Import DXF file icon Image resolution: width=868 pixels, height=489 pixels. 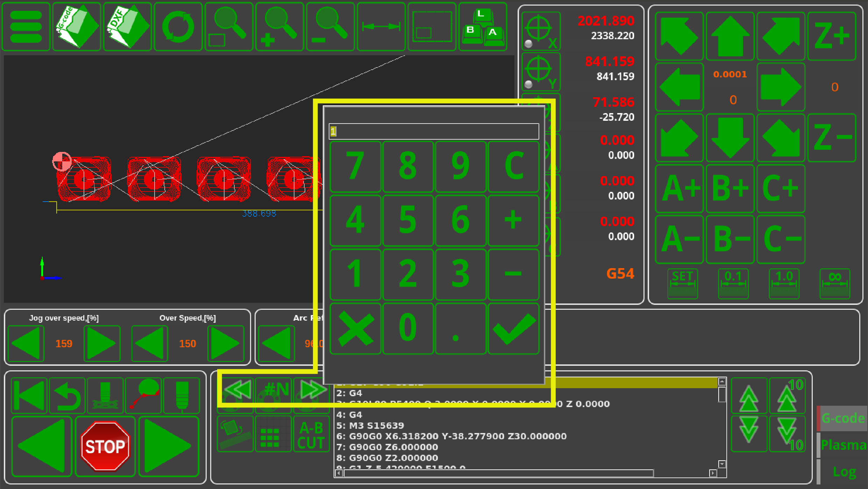click(127, 27)
